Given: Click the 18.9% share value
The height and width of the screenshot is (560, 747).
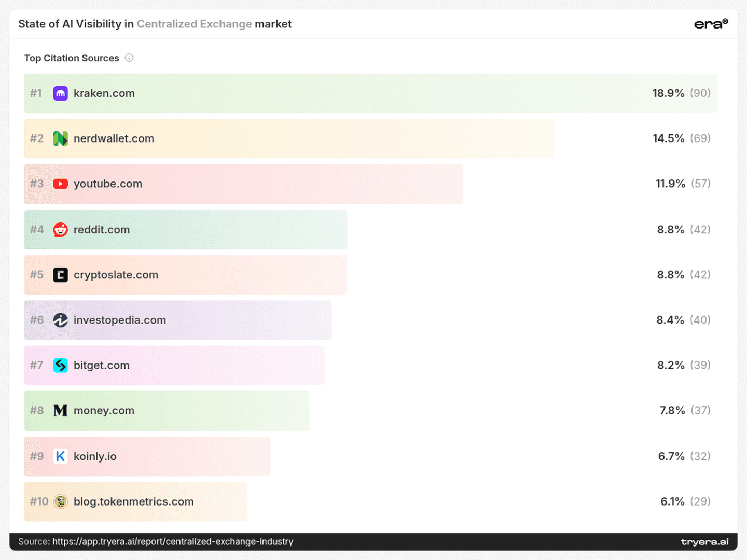Looking at the screenshot, I should pyautogui.click(x=669, y=93).
